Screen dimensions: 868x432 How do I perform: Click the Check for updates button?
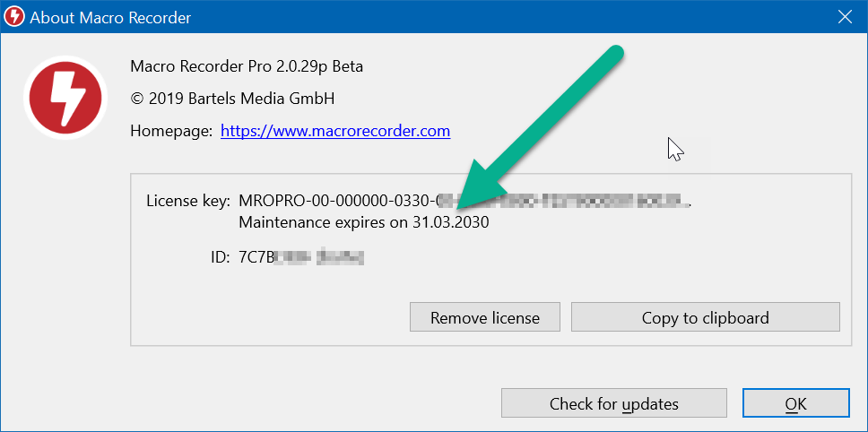tap(613, 403)
